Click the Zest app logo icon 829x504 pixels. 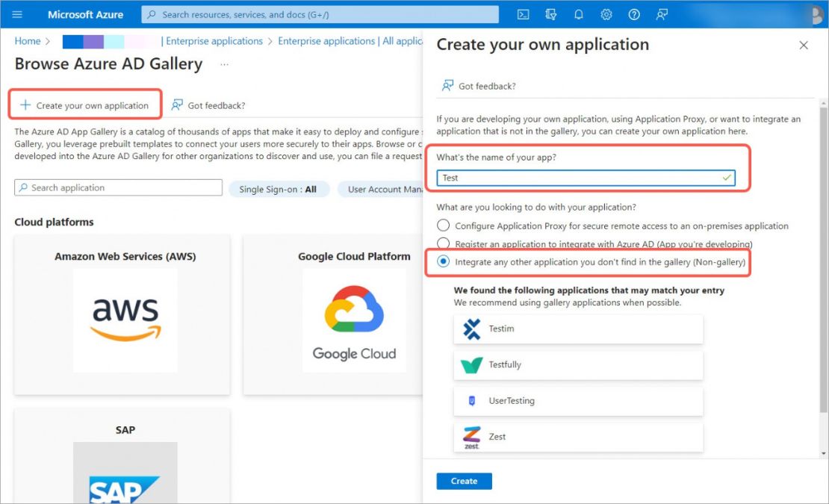471,438
